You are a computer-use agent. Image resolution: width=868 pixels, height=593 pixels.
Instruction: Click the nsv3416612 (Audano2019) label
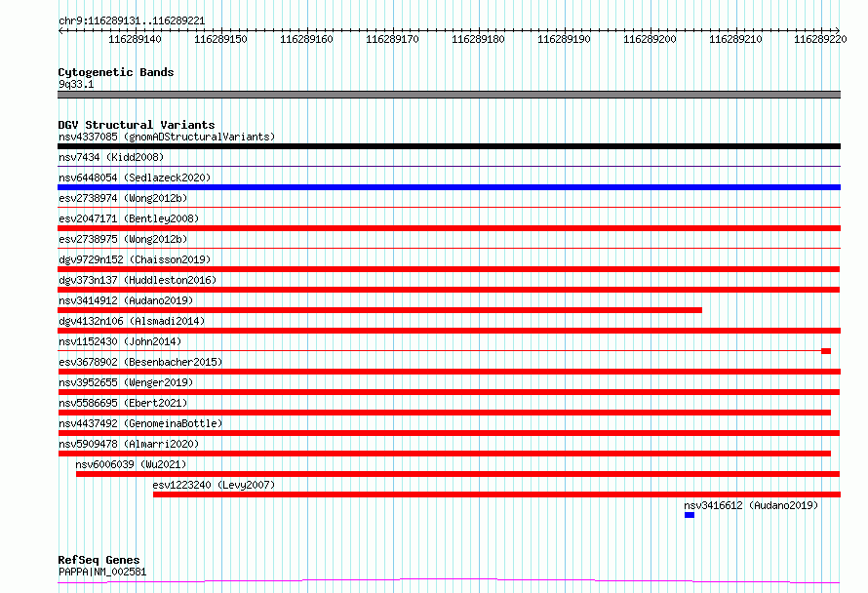tap(751, 505)
